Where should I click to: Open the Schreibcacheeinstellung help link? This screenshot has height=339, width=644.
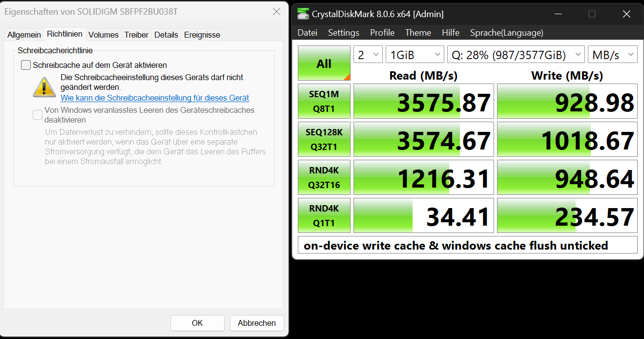coord(155,98)
